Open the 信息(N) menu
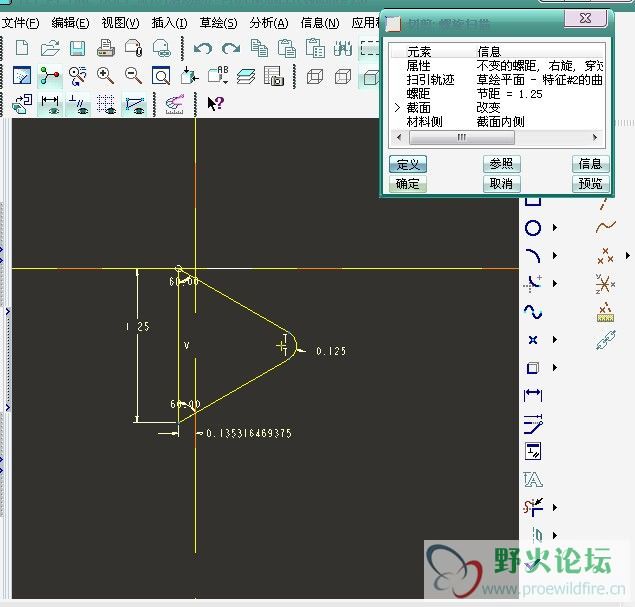The width and height of the screenshot is (635, 607). tap(320, 23)
